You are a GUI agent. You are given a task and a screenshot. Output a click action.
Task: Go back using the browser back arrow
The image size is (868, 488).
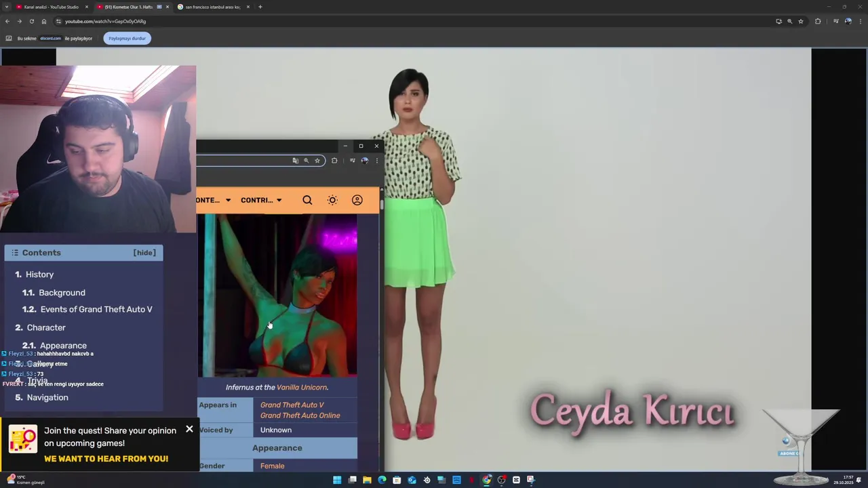[7, 21]
